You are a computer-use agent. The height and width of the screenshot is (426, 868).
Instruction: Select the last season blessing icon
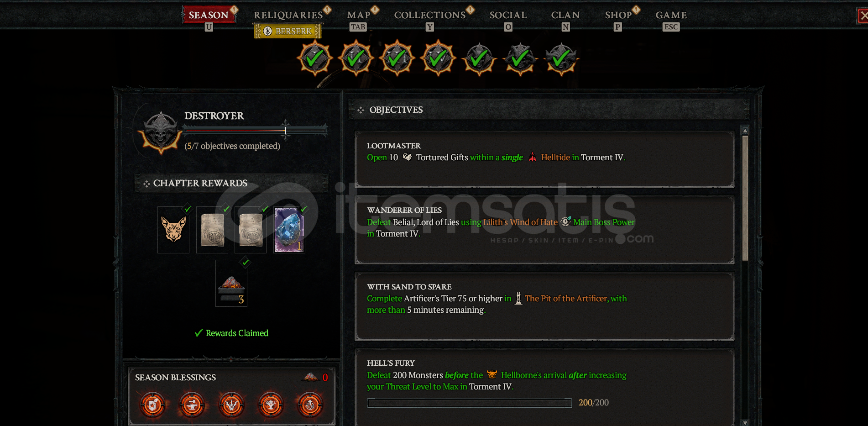[310, 405]
